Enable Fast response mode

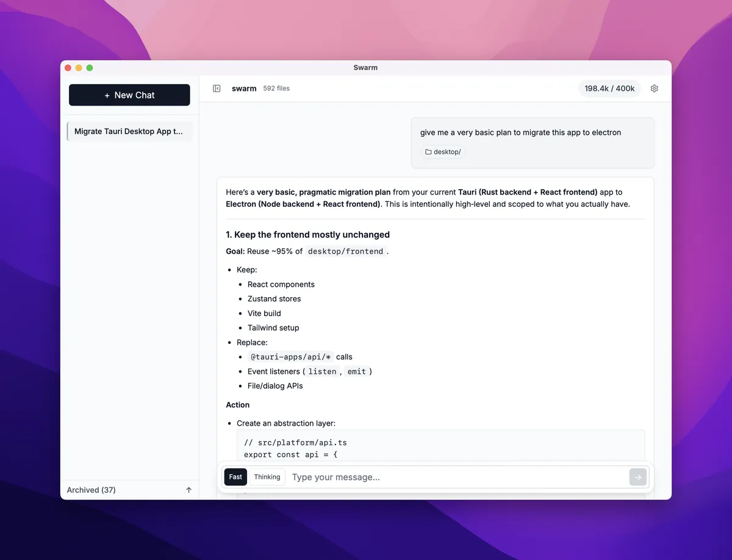pos(235,477)
